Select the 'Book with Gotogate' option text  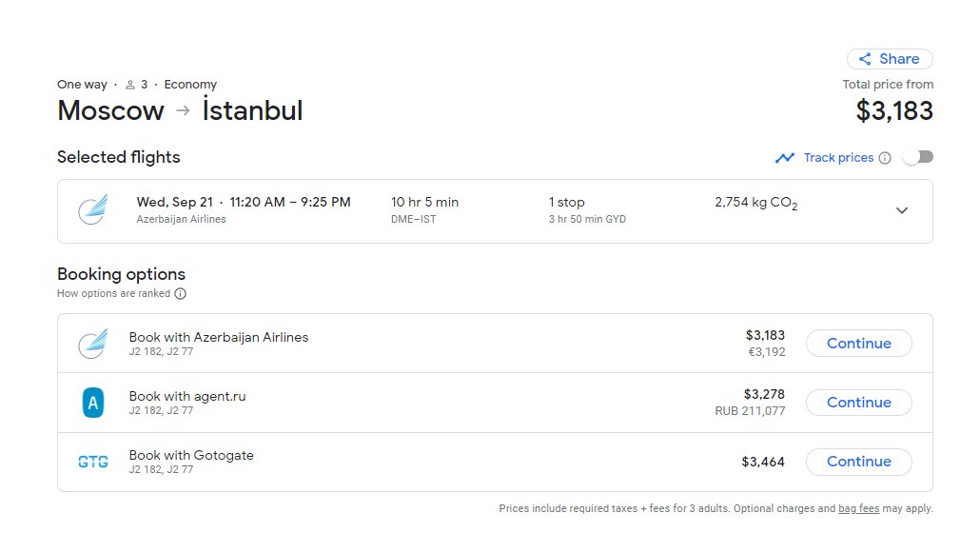click(191, 455)
